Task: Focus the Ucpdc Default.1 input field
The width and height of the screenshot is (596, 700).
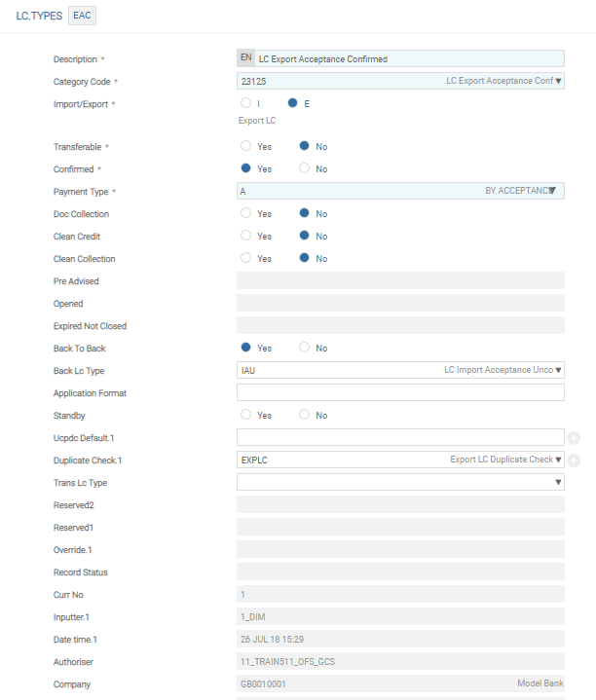Action: pyautogui.click(x=400, y=437)
